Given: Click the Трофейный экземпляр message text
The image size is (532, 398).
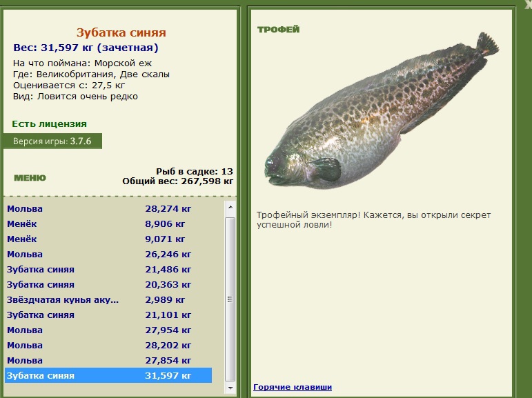Looking at the screenshot, I should [x=373, y=220].
